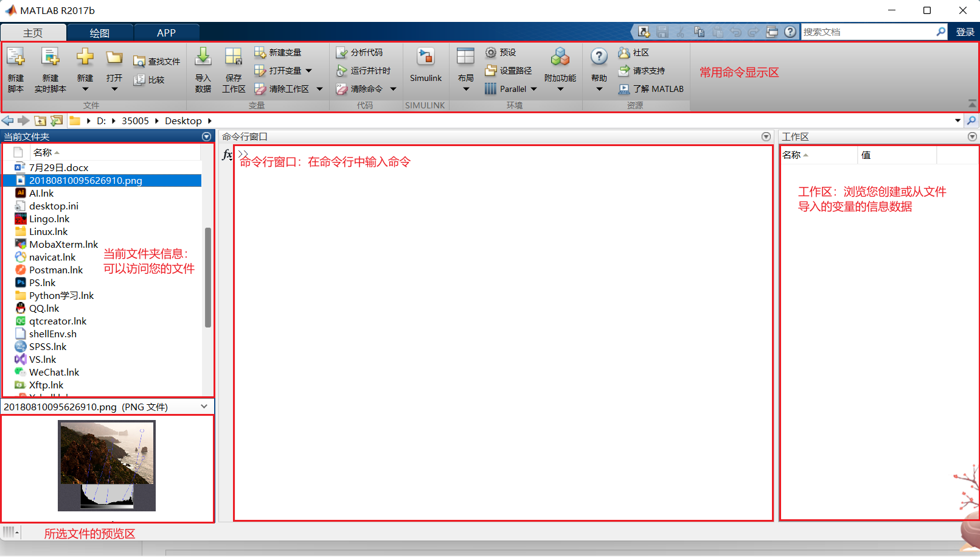Click the new shortcut icon in quick access bar
Image resolution: width=980 pixels, height=557 pixels.
coord(644,32)
